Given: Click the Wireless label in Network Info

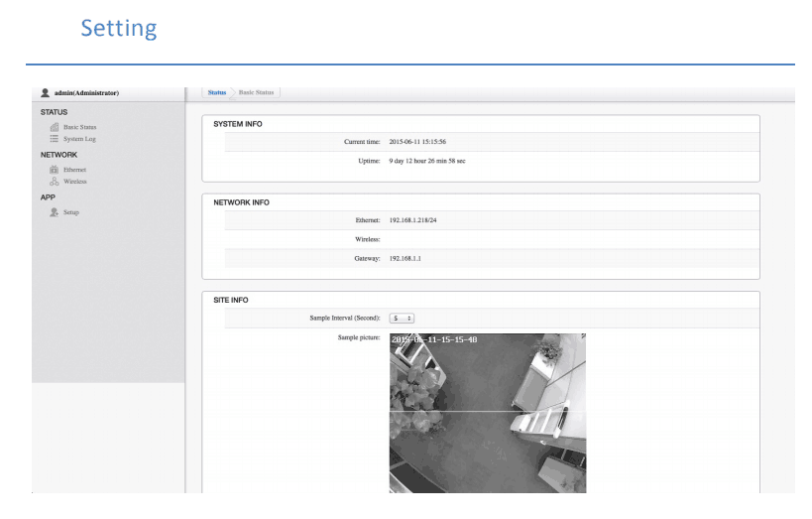Looking at the screenshot, I should tap(368, 239).
